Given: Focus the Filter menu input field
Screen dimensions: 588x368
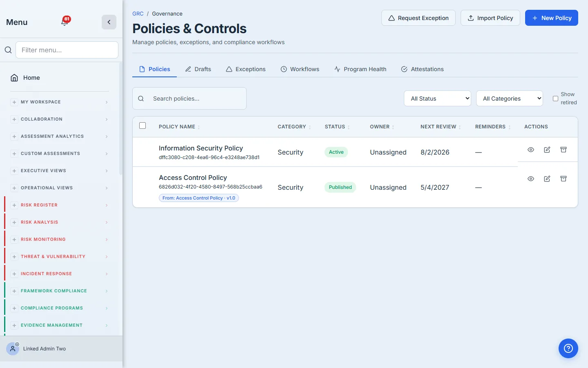Looking at the screenshot, I should coord(67,50).
